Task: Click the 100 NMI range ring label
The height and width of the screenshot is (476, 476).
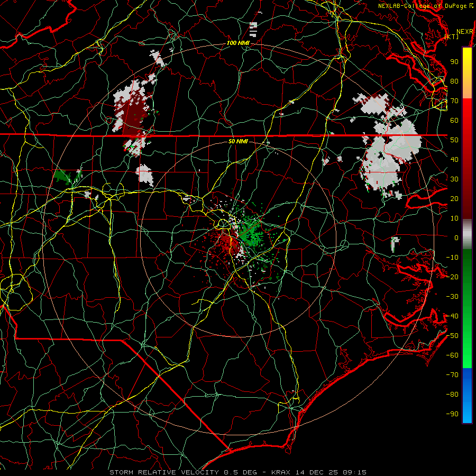Action: click(238, 43)
